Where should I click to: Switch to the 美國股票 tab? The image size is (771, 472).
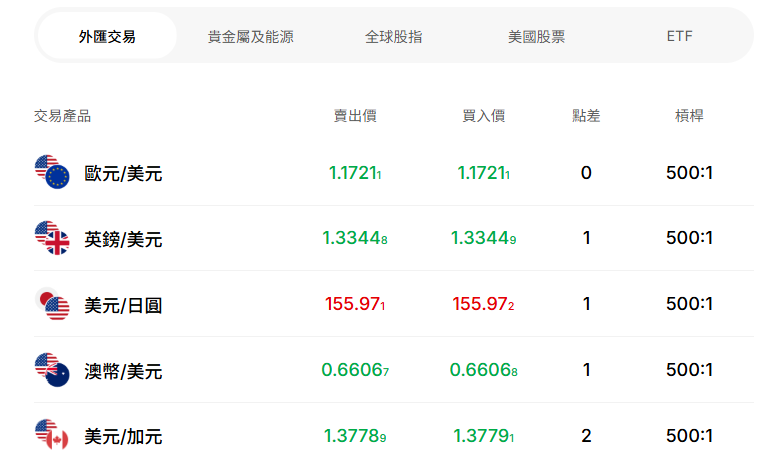click(x=536, y=36)
